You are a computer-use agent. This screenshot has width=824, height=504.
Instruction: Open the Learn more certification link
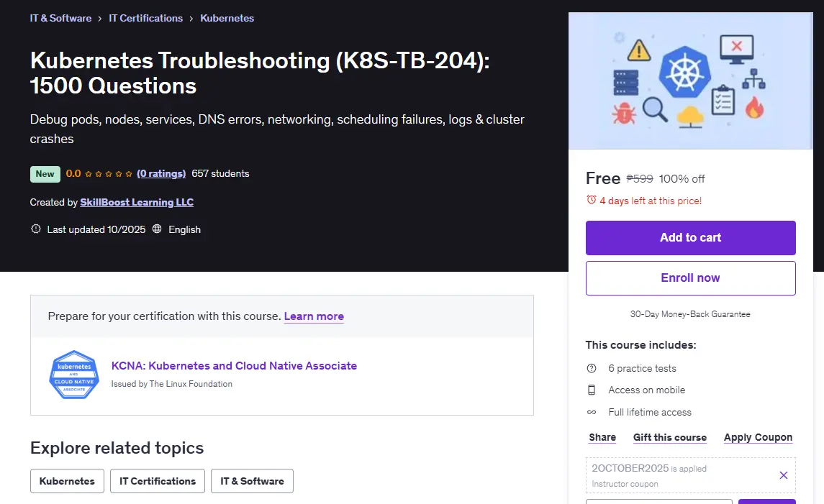coord(314,316)
